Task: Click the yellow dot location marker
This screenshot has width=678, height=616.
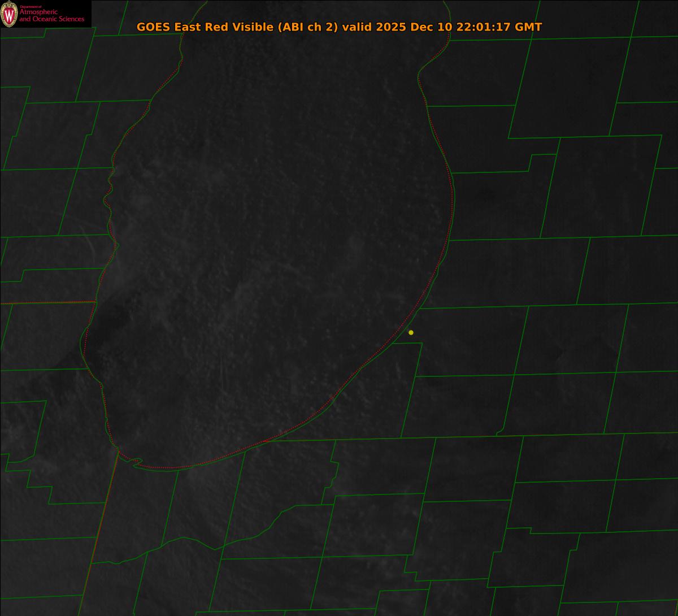Action: tap(411, 332)
